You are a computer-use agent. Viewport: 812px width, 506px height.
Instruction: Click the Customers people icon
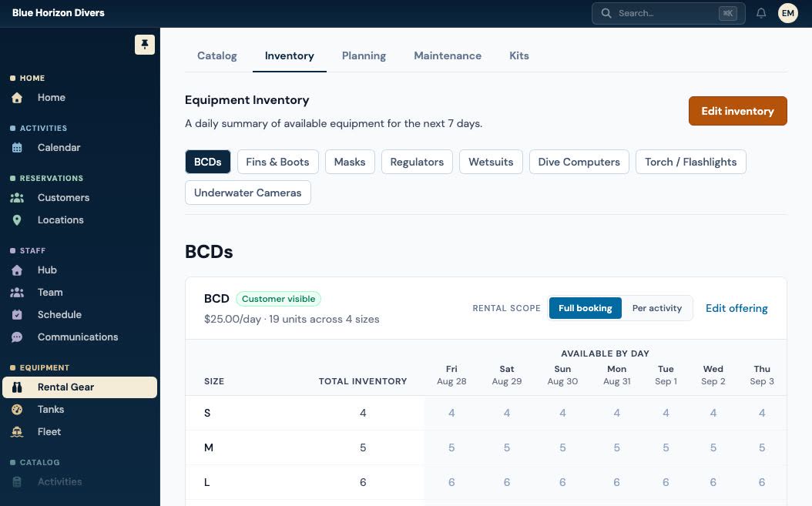click(x=17, y=198)
